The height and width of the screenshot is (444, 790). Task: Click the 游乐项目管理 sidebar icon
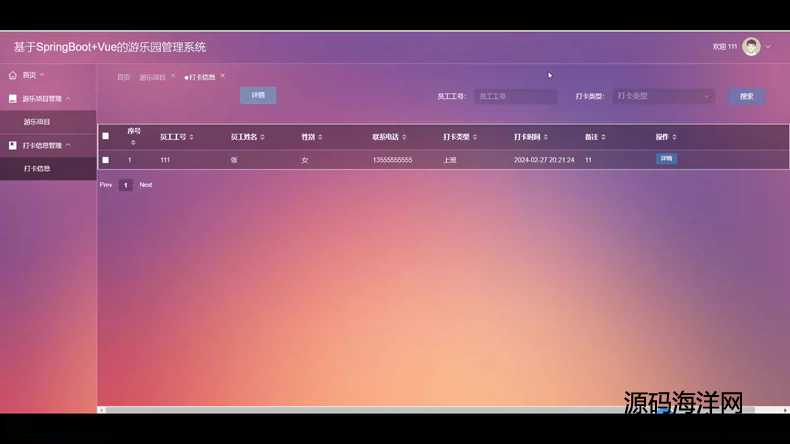tap(12, 99)
